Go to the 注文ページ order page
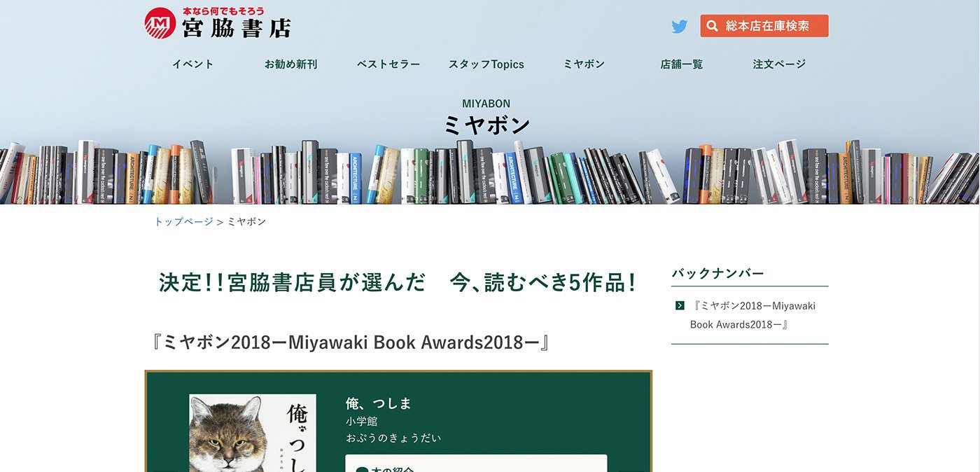 point(779,64)
